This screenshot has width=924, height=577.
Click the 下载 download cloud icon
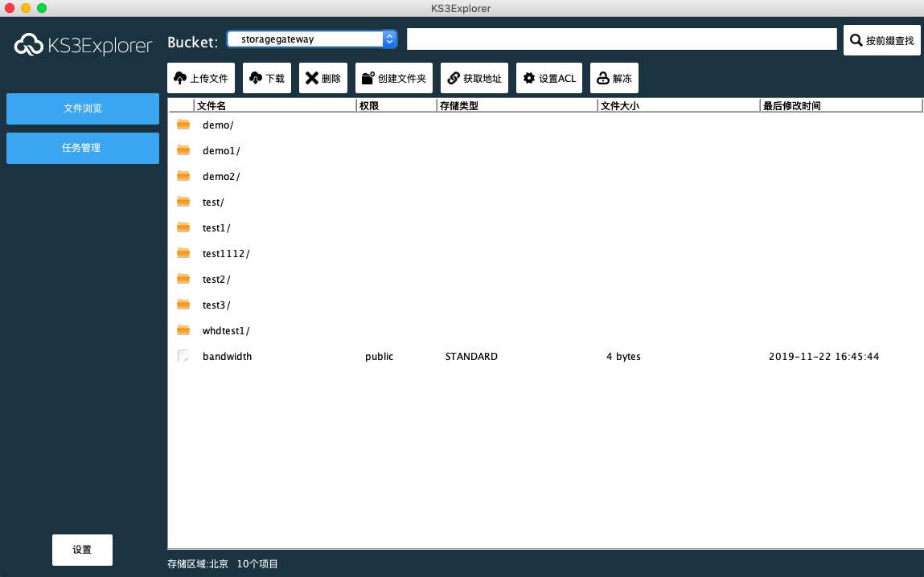click(x=256, y=78)
